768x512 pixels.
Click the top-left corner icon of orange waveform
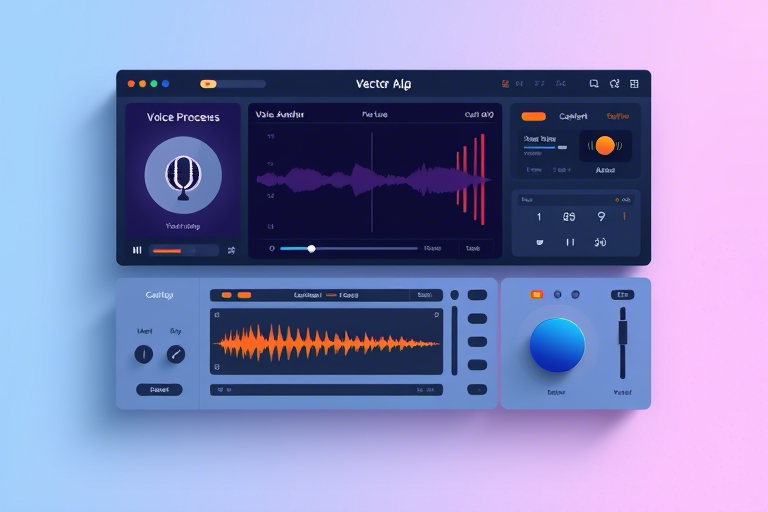click(x=217, y=315)
